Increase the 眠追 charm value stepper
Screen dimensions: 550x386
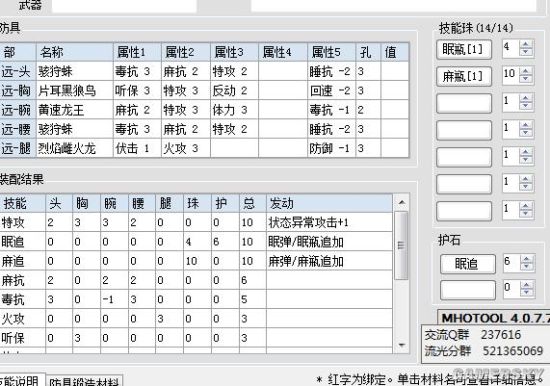point(526,258)
